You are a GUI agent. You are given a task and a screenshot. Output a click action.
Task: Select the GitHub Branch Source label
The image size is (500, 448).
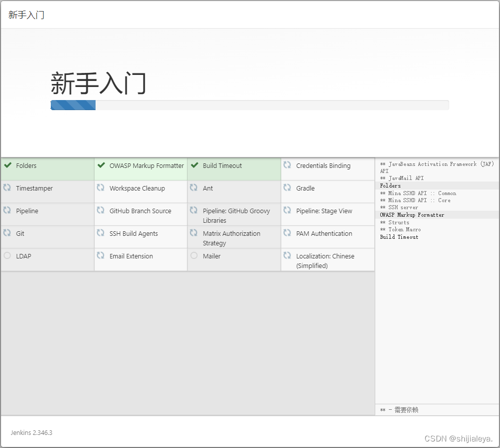tap(140, 211)
